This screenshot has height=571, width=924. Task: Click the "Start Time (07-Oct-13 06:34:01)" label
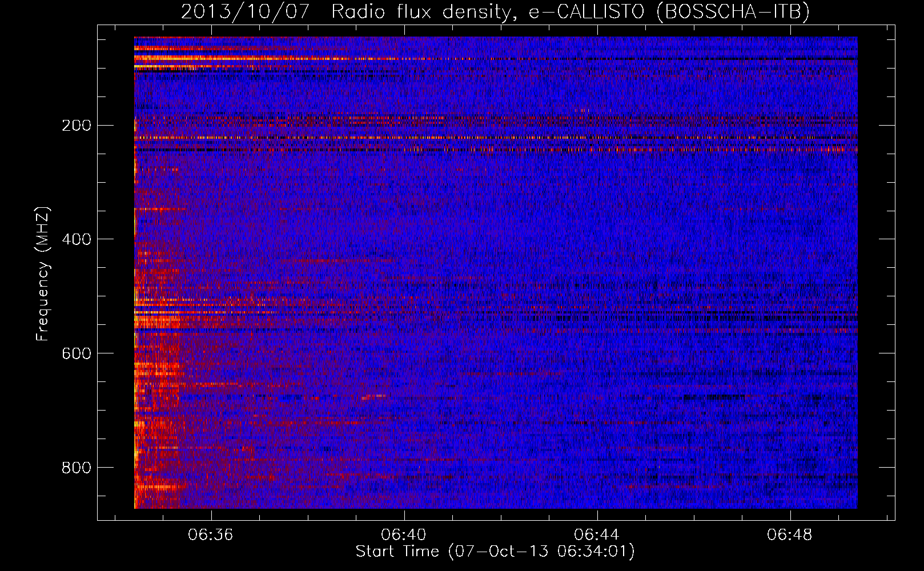(495, 552)
